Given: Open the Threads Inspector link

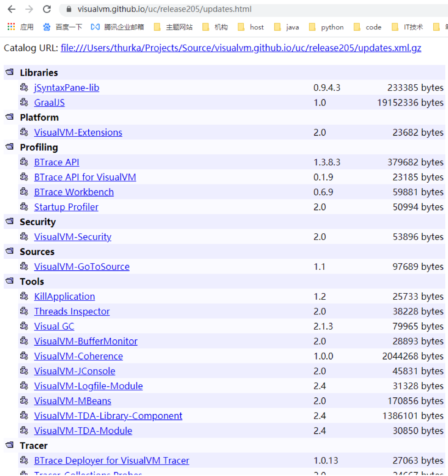Looking at the screenshot, I should pyautogui.click(x=72, y=311).
